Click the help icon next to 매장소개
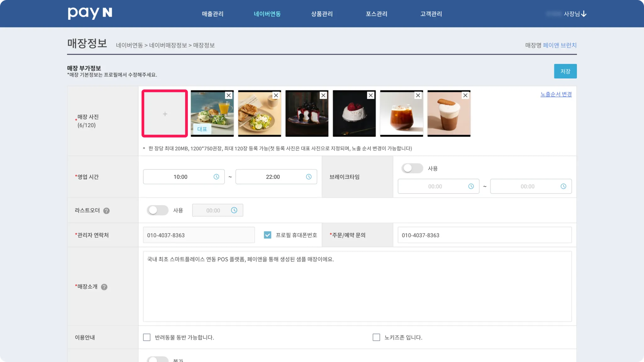The height and width of the screenshot is (362, 644). (104, 287)
